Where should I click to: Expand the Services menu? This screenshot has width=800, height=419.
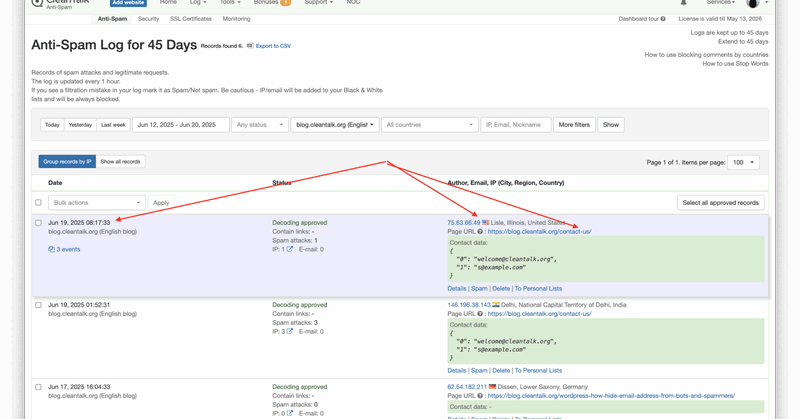721,3
